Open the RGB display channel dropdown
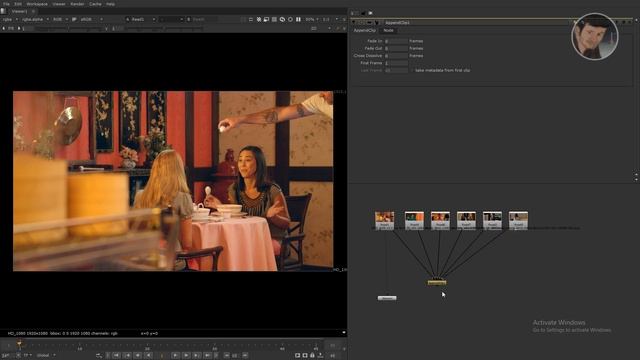The width and height of the screenshot is (640, 360). click(x=60, y=19)
